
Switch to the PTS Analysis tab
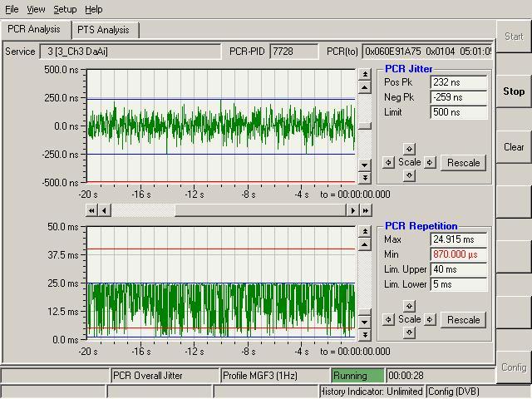point(103,30)
